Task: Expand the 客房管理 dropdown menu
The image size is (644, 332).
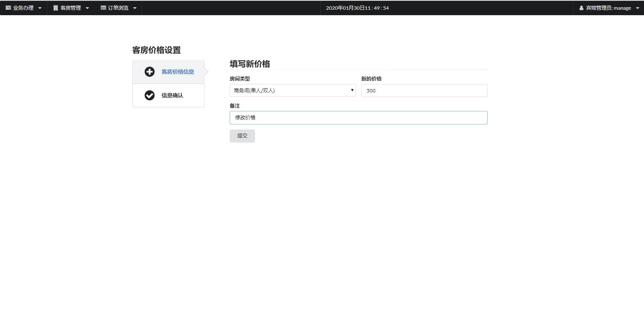Action: pyautogui.click(x=87, y=8)
